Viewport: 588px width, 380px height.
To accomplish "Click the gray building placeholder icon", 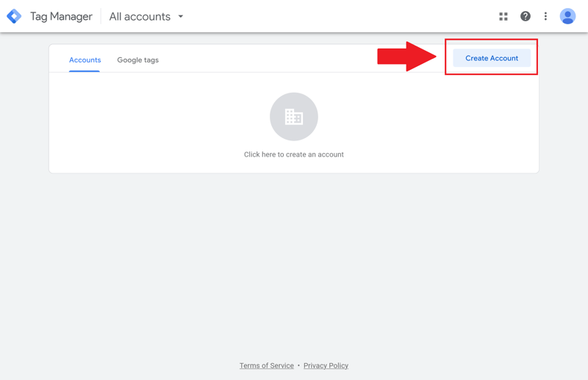I will tap(294, 117).
